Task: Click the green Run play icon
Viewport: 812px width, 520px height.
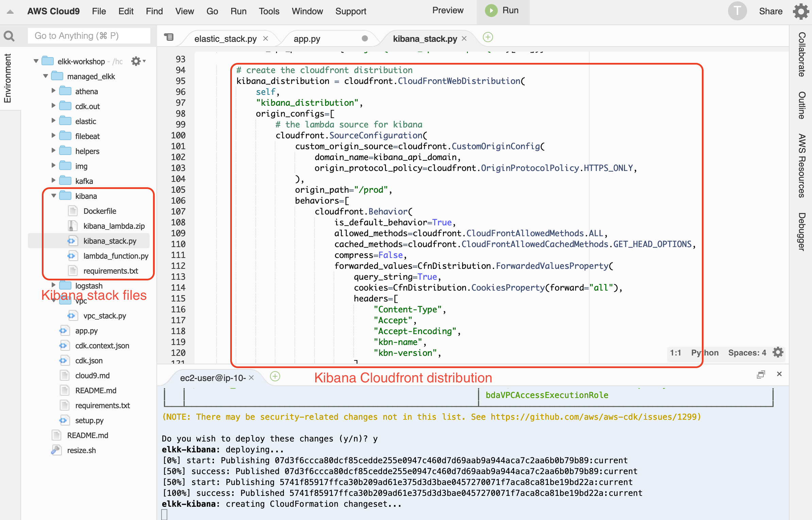Action: (491, 11)
